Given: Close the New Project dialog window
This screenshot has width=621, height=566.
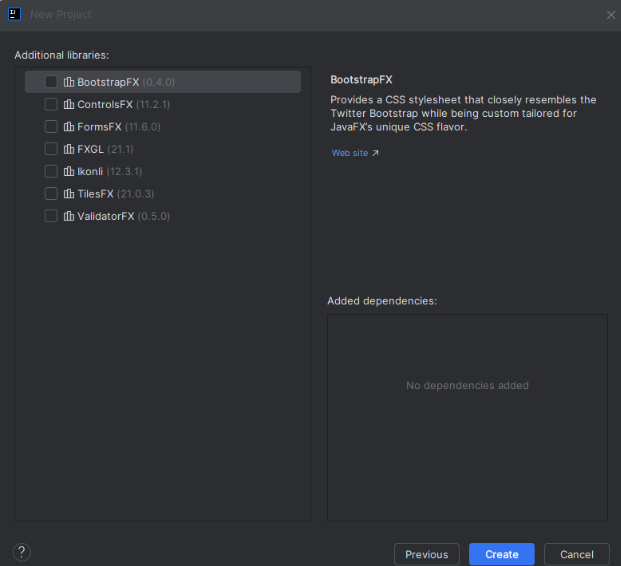Looking at the screenshot, I should [x=610, y=14].
